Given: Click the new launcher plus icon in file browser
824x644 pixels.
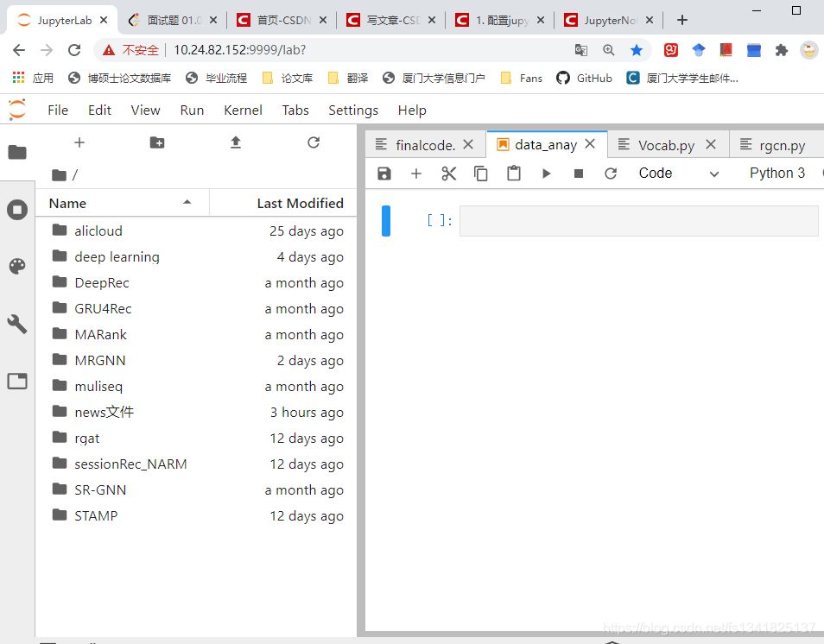Looking at the screenshot, I should [79, 142].
